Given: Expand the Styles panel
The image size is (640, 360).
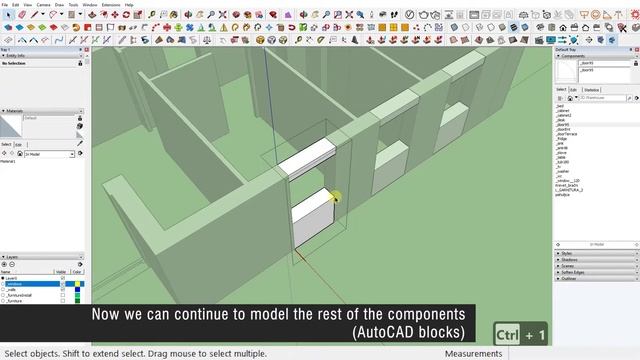Looking at the screenshot, I should click(x=597, y=253).
